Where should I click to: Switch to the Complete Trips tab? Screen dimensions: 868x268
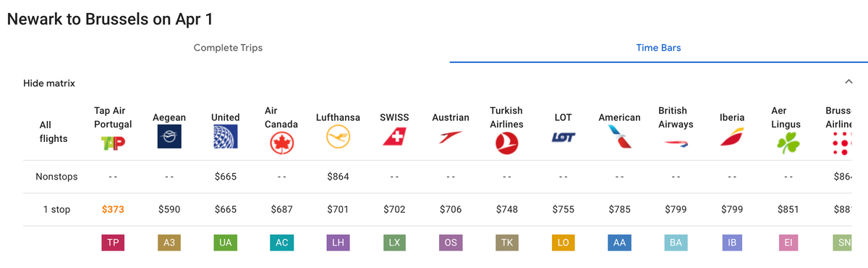coord(228,48)
